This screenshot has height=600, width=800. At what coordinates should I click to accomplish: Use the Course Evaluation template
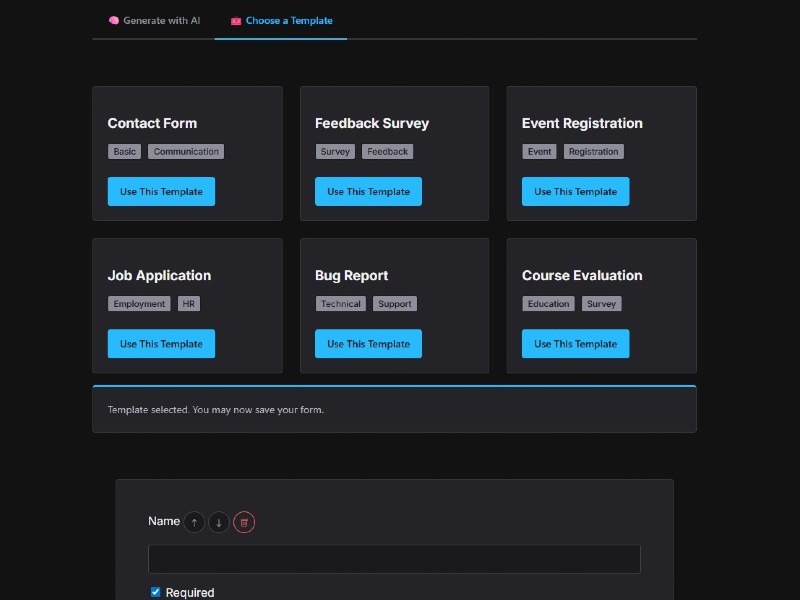(575, 343)
